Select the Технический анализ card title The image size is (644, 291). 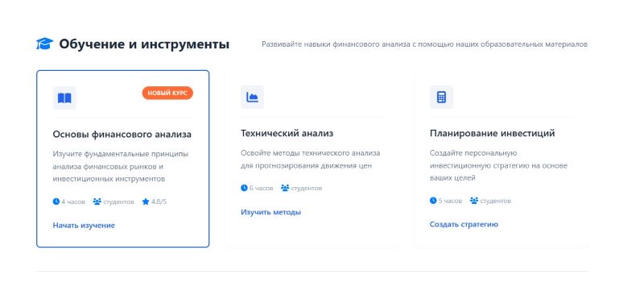coord(287,133)
